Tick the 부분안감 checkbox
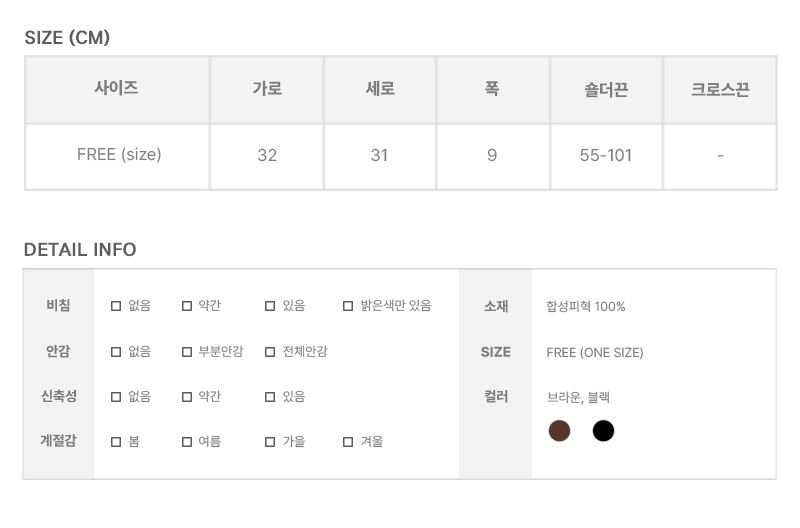Image resolution: width=800 pixels, height=528 pixels. [x=187, y=352]
